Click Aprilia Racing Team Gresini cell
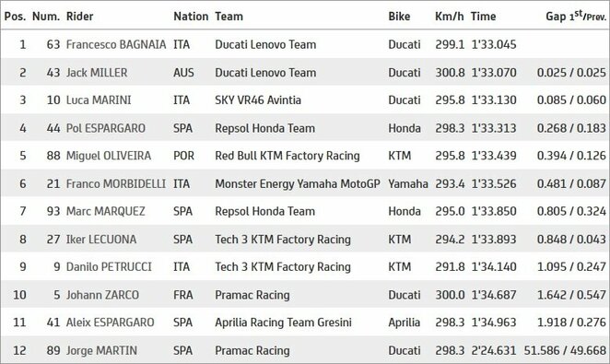 point(283,323)
